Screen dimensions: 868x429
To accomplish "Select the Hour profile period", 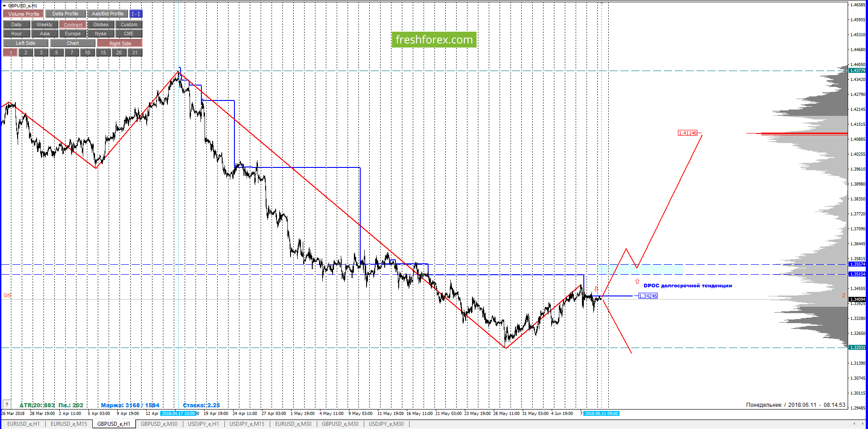I will (x=16, y=34).
